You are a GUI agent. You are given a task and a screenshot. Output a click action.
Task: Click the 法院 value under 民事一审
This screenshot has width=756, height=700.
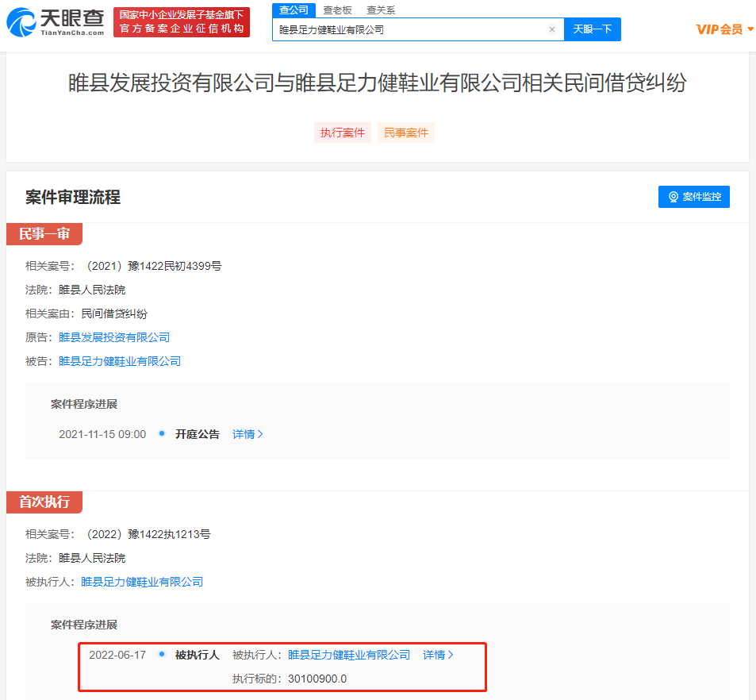pyautogui.click(x=92, y=290)
